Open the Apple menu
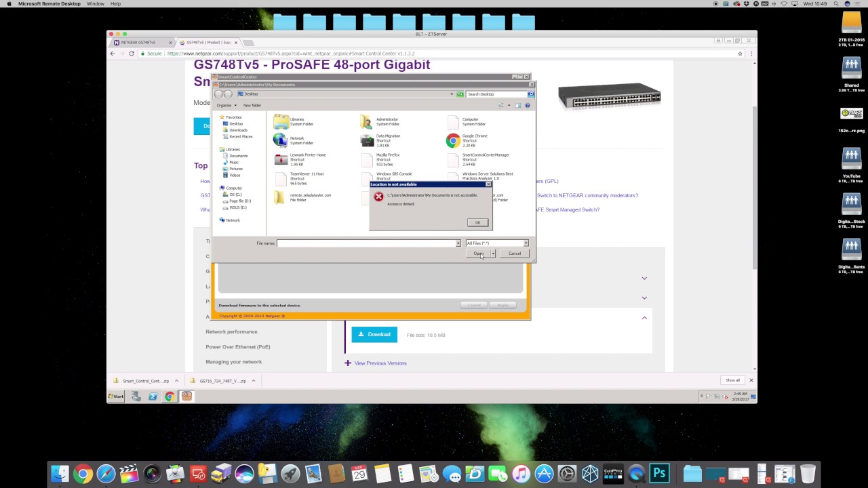This screenshot has height=488, width=868. click(x=9, y=4)
